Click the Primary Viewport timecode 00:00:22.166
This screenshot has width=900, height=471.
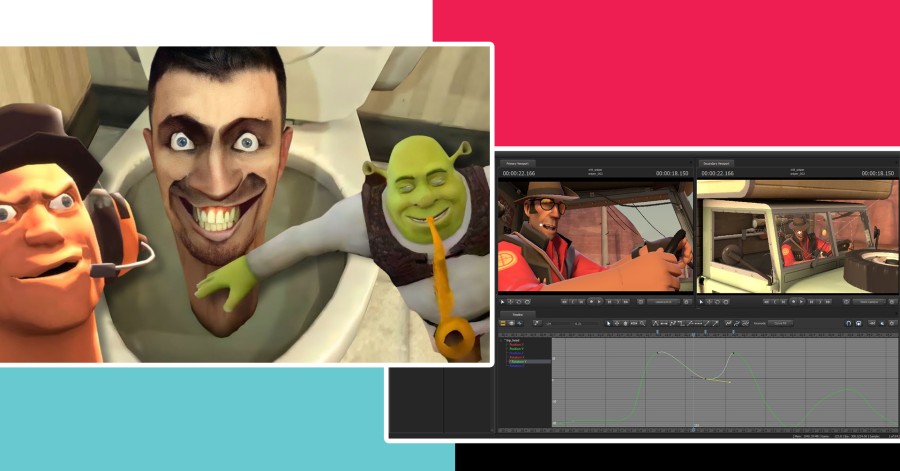(519, 173)
